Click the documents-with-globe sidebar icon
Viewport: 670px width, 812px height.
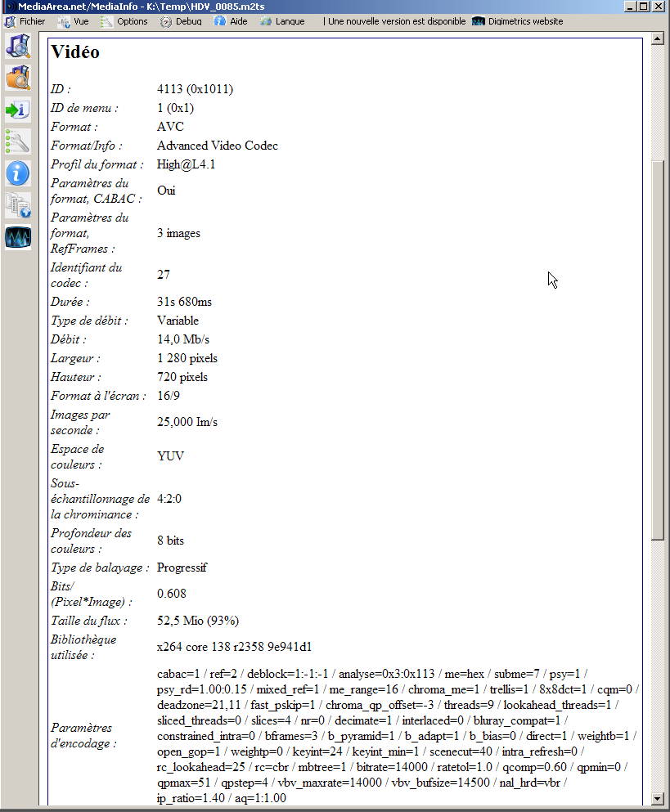(x=18, y=205)
